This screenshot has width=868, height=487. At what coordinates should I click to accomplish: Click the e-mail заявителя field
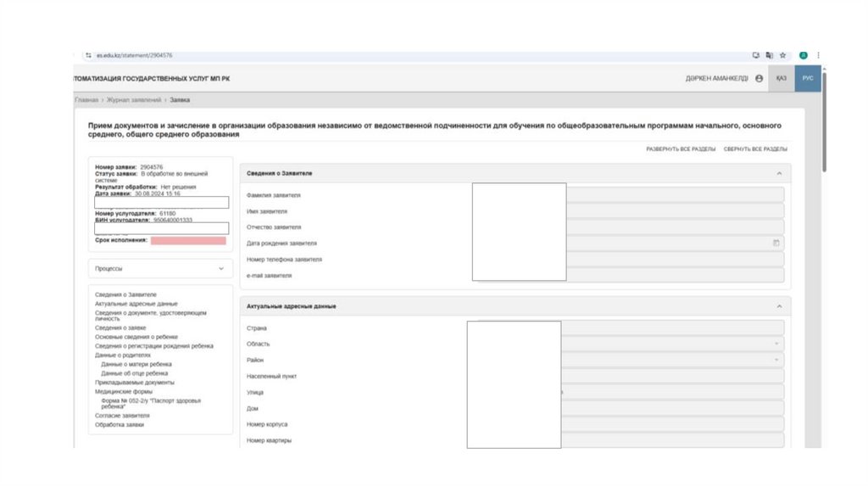[x=676, y=275]
